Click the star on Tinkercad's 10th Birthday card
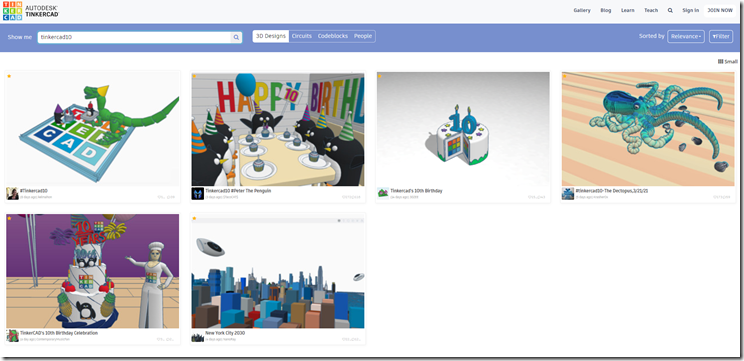Viewport: 744px width, 361px height. click(x=380, y=76)
